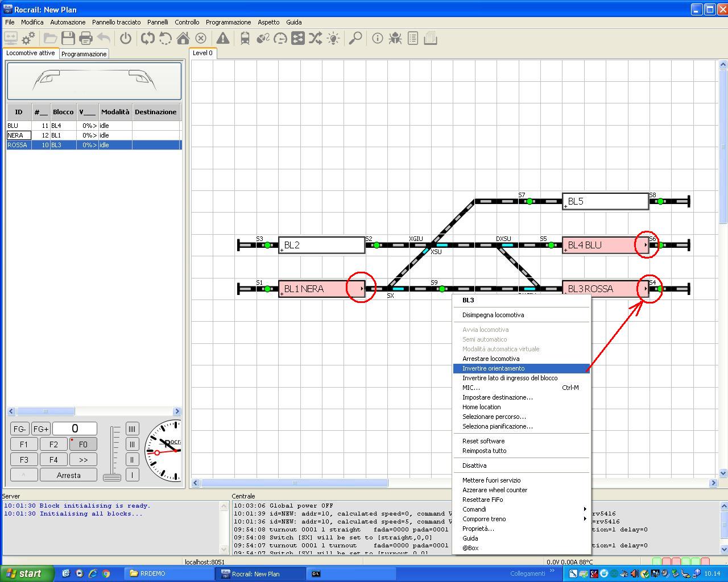Viewport: 728px width, 582px height.
Task: Open the Modifica menu
Action: [x=32, y=22]
